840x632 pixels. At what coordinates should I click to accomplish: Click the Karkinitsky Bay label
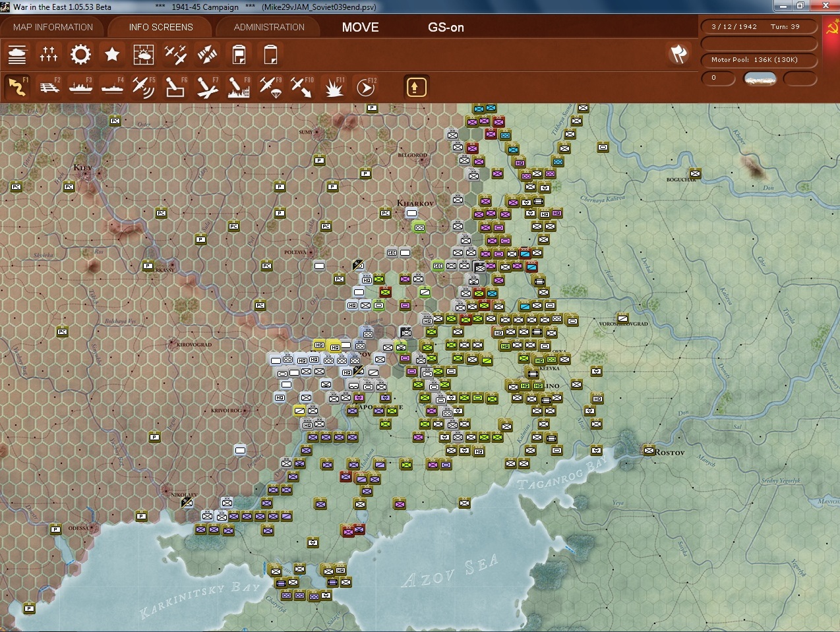tap(201, 599)
